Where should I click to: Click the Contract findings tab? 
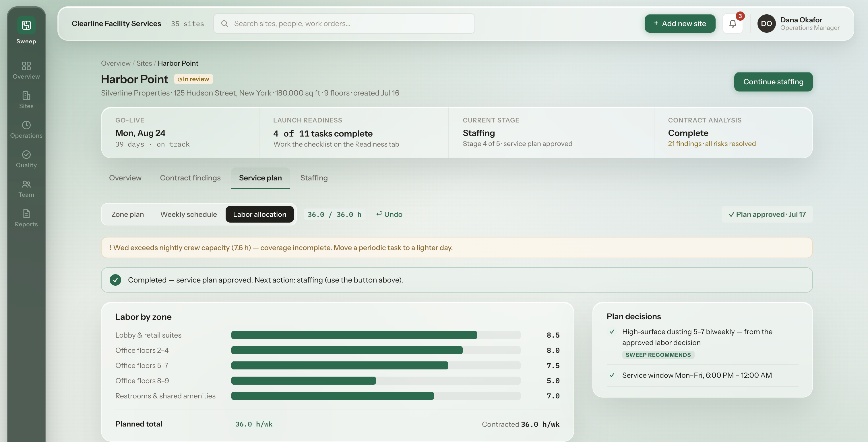click(x=190, y=178)
